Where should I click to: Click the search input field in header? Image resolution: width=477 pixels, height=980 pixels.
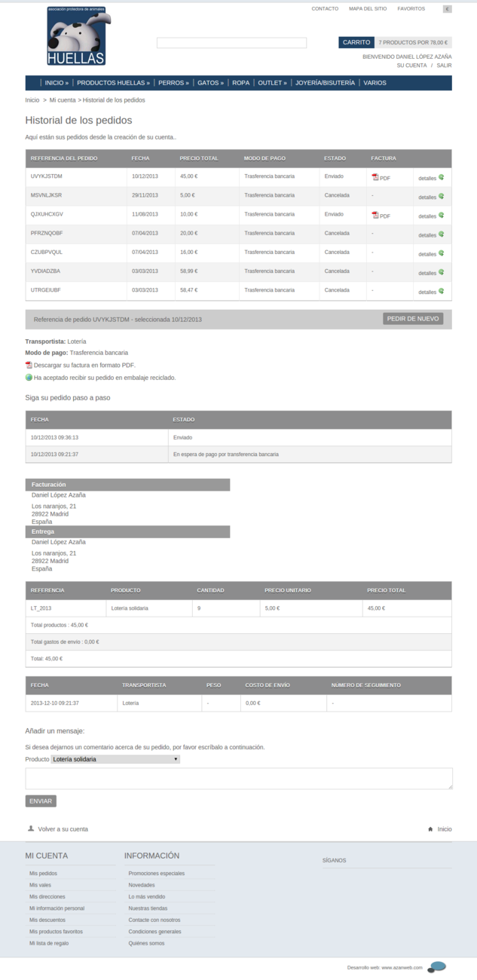pyautogui.click(x=231, y=43)
